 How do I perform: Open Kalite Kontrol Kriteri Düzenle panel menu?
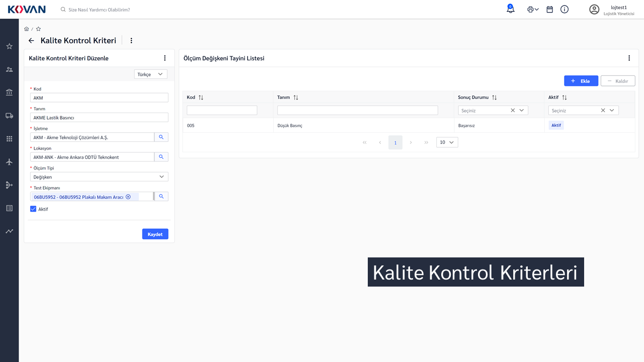165,58
